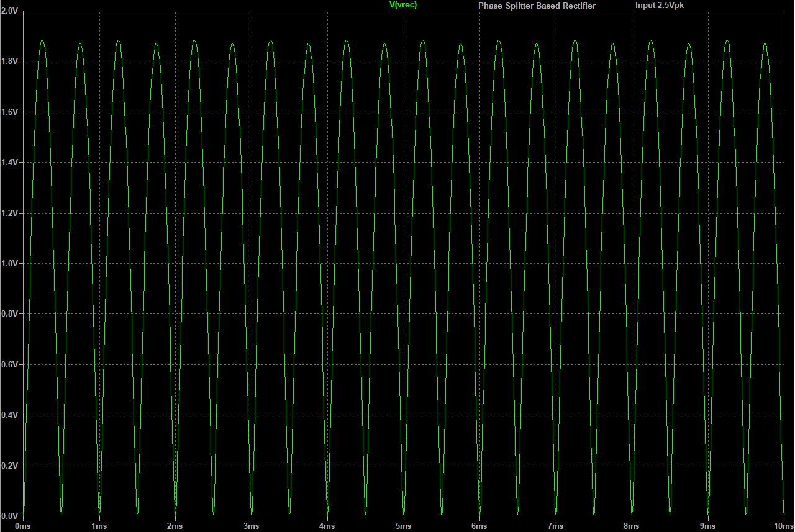Click the title Phase Splitter Based Rectifier
Viewport: 795px width, 532px height.
tap(536, 6)
